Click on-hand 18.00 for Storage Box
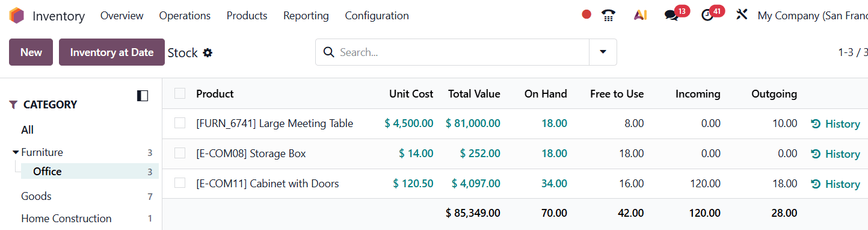The image size is (868, 230). pos(554,154)
